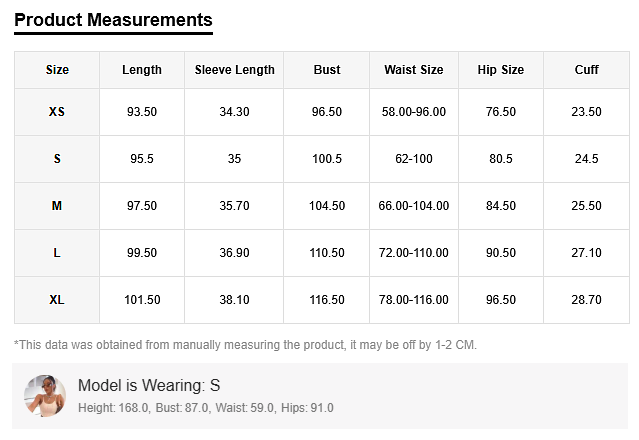
Task: Click the Sleeve Length column header
Action: pos(234,70)
